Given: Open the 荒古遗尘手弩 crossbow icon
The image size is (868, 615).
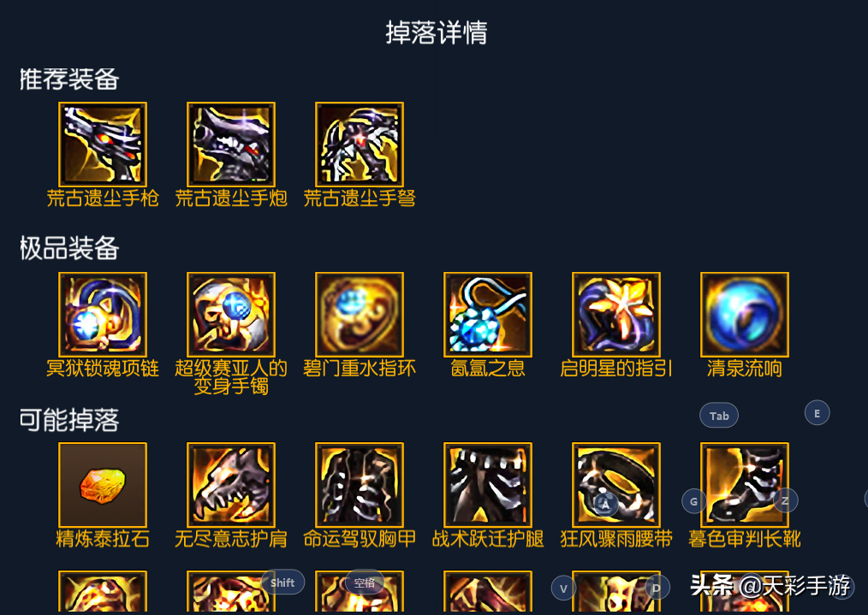Looking at the screenshot, I should click(360, 145).
